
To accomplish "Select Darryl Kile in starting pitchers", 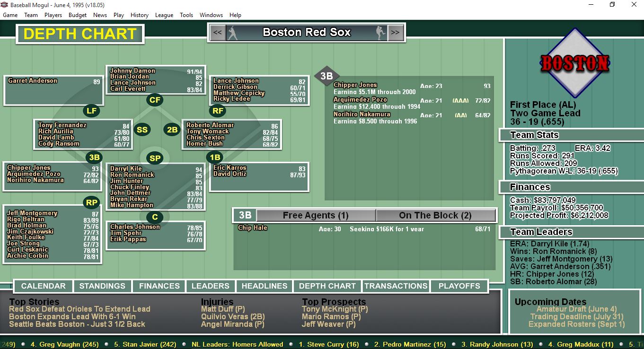I will tap(126, 169).
